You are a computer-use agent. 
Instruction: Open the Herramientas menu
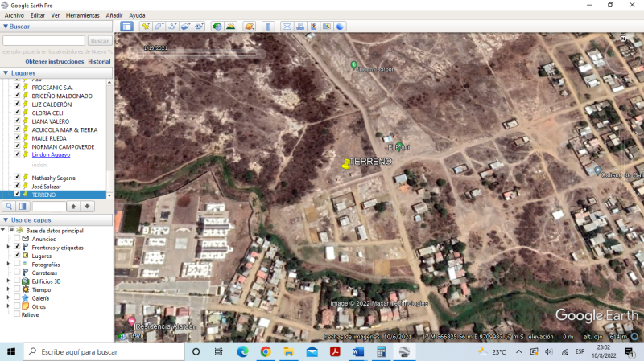pos(82,15)
